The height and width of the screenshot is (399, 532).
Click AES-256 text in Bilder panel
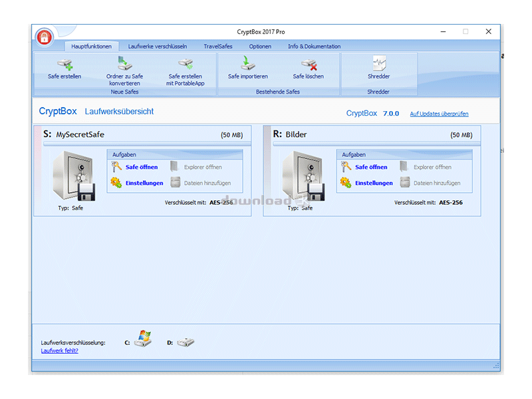pos(451,202)
